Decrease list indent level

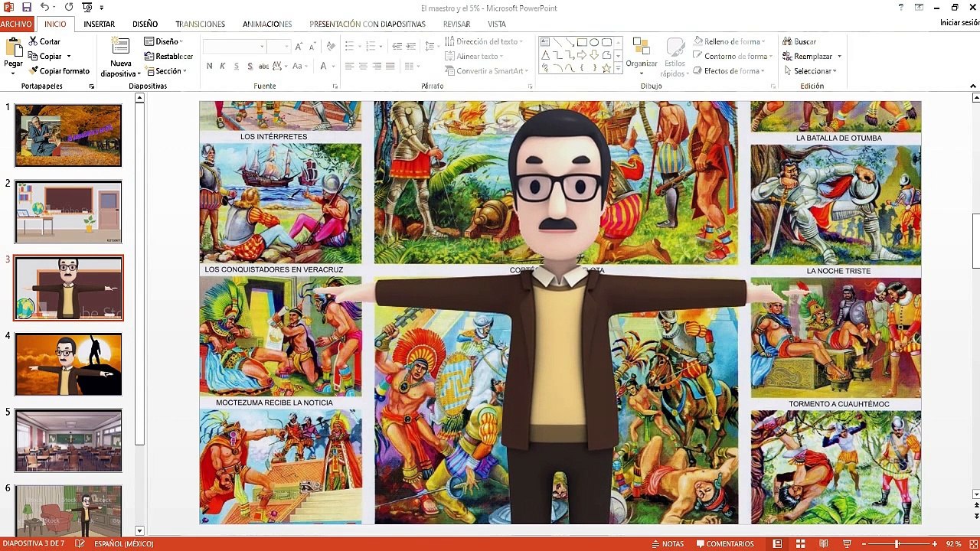pyautogui.click(x=397, y=47)
